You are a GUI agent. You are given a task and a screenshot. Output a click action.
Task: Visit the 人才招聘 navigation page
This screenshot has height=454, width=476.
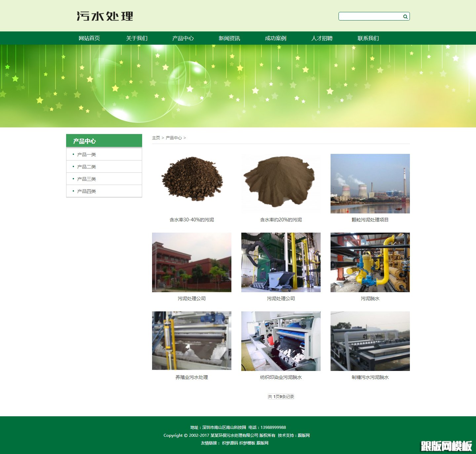pos(322,38)
